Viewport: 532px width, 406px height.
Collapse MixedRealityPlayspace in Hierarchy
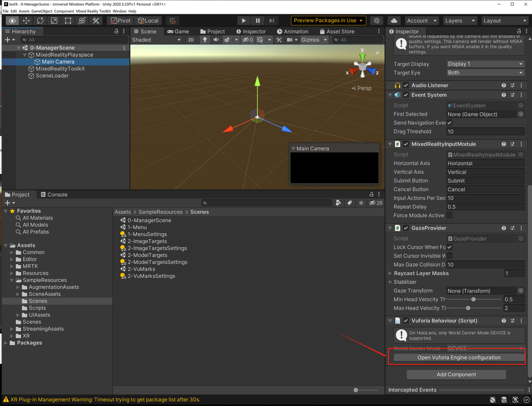tap(25, 55)
